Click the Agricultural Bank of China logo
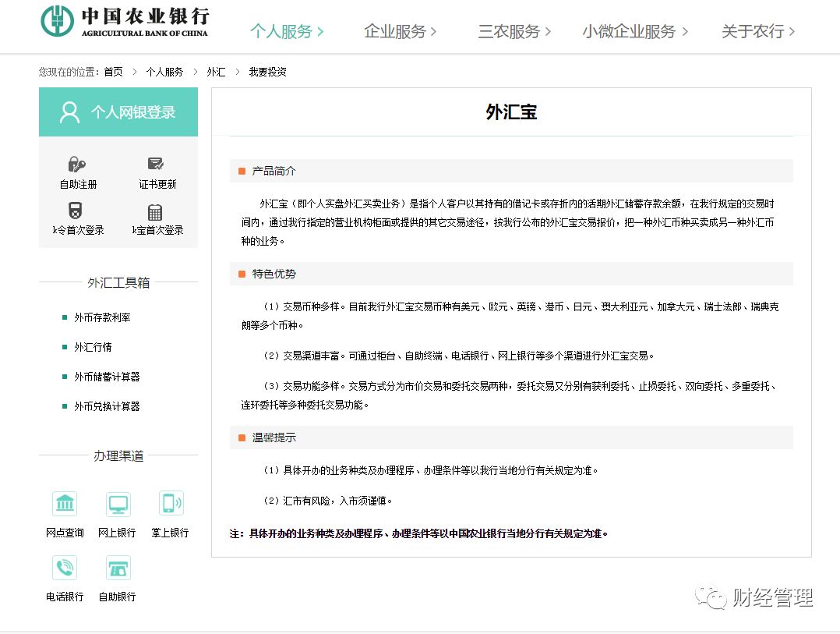The height and width of the screenshot is (634, 840). click(x=125, y=21)
